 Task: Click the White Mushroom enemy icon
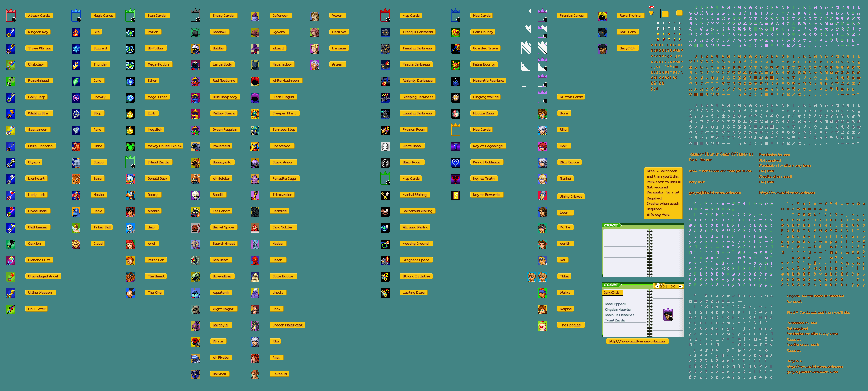coord(255,81)
